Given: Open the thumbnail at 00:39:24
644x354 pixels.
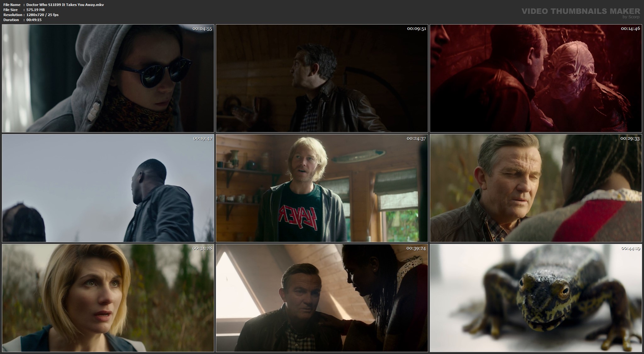Looking at the screenshot, I should 322,298.
